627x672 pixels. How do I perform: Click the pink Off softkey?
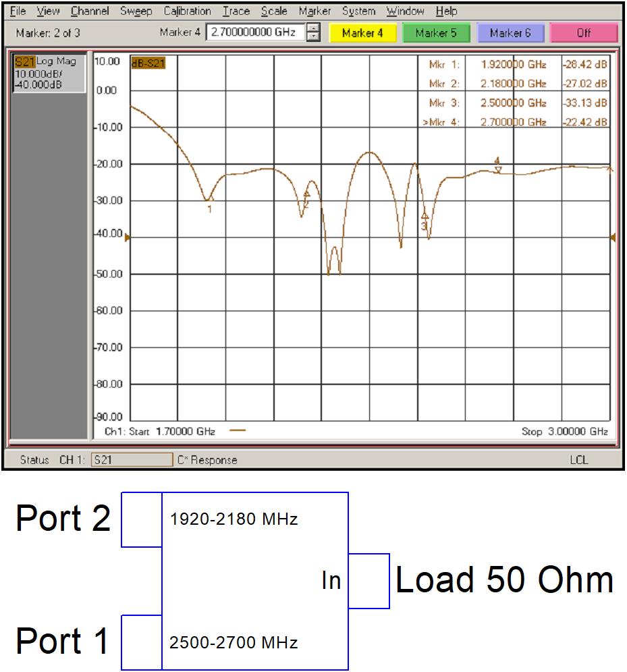tap(582, 31)
